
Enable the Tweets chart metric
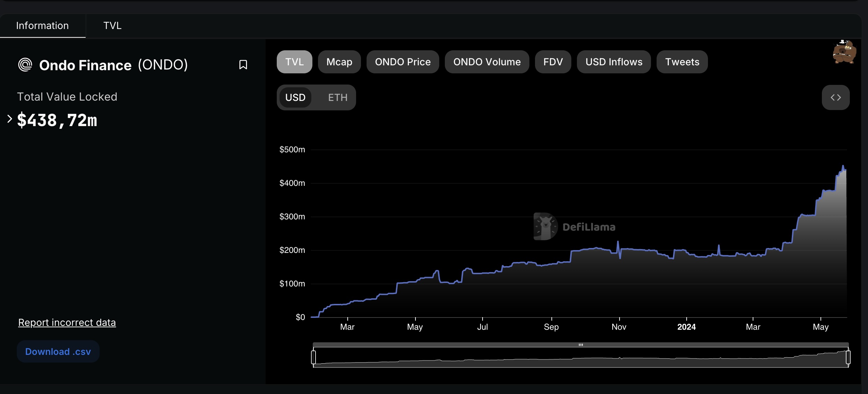pyautogui.click(x=682, y=62)
